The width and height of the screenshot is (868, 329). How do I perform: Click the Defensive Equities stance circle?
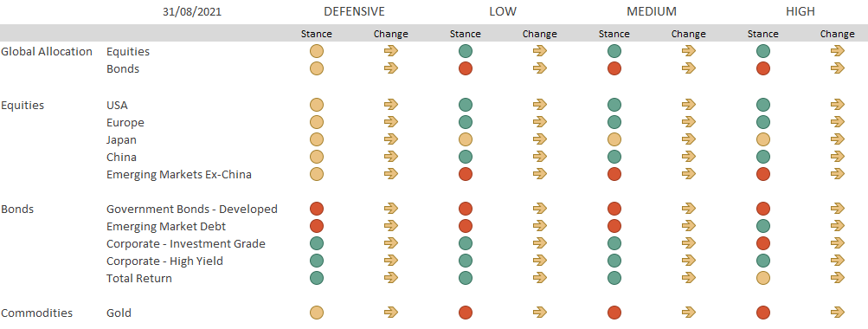point(316,51)
